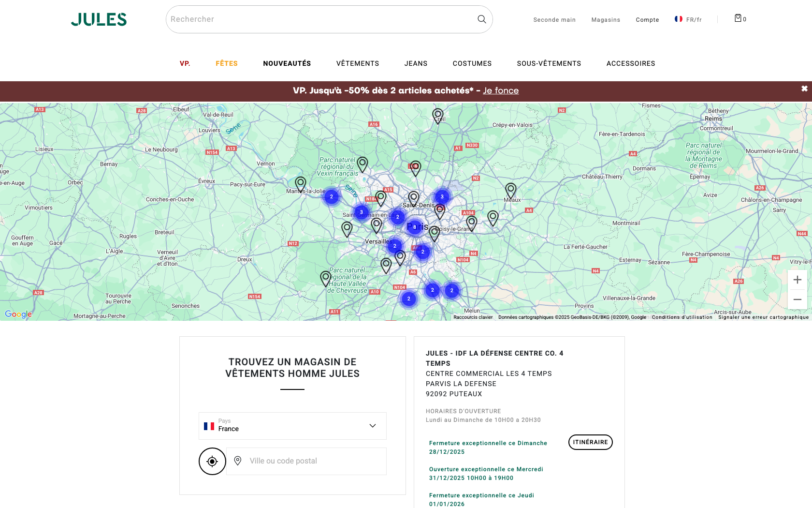The image size is (812, 508).
Task: Click the map marker near Meaux
Action: click(510, 190)
